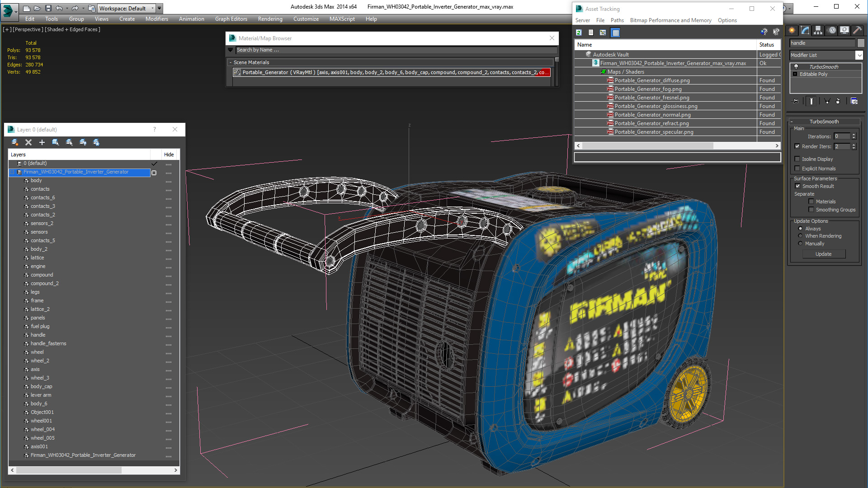Click the TurboSmooth Update button

click(x=823, y=254)
